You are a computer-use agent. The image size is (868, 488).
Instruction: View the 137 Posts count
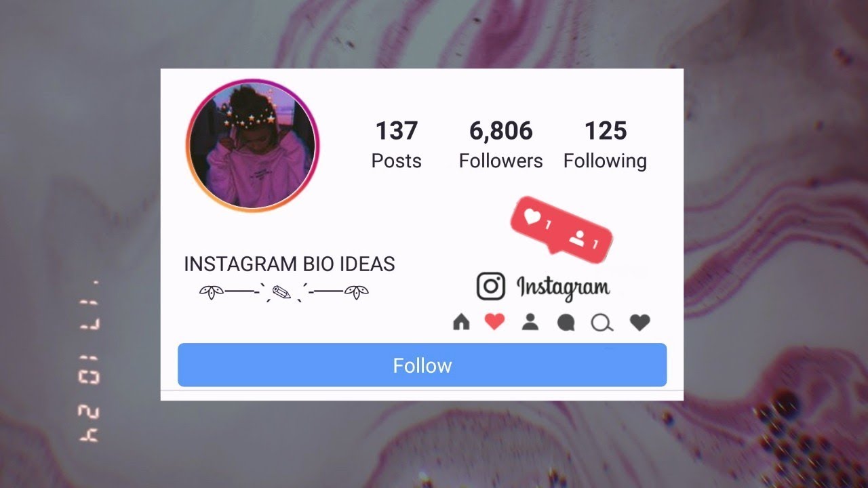397,145
